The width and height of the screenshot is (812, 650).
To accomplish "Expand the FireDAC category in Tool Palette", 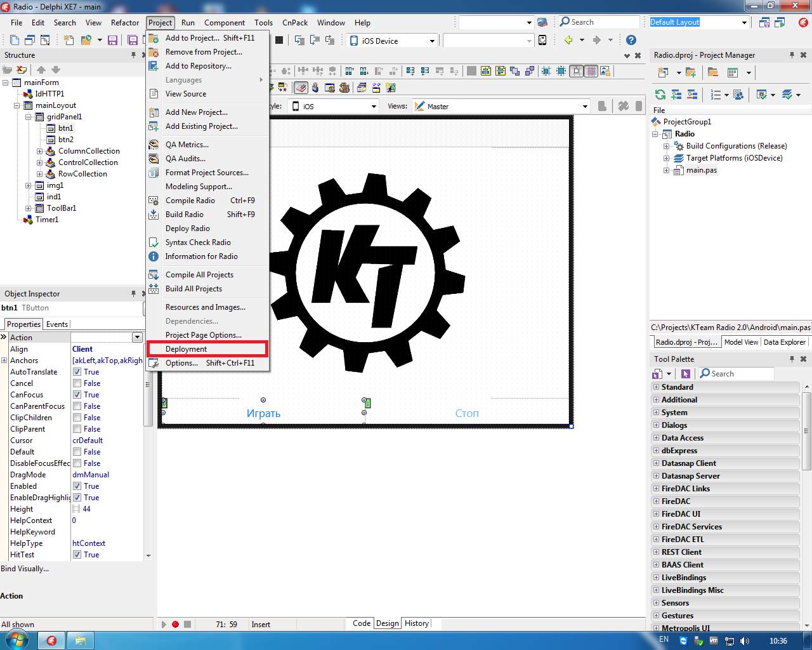I will pyautogui.click(x=656, y=501).
